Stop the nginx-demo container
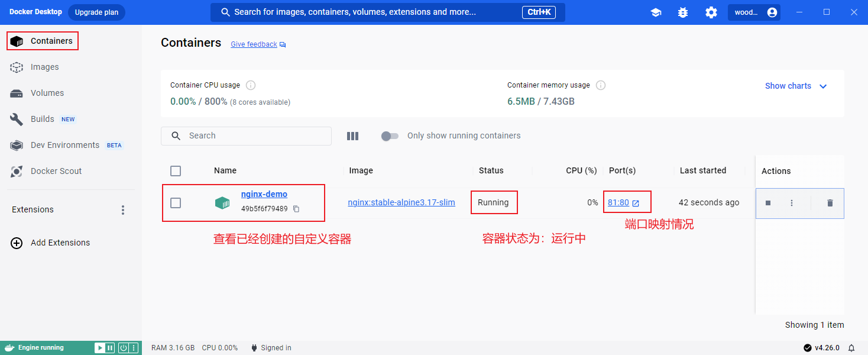Screen dimensions: 868x355 [x=768, y=203]
